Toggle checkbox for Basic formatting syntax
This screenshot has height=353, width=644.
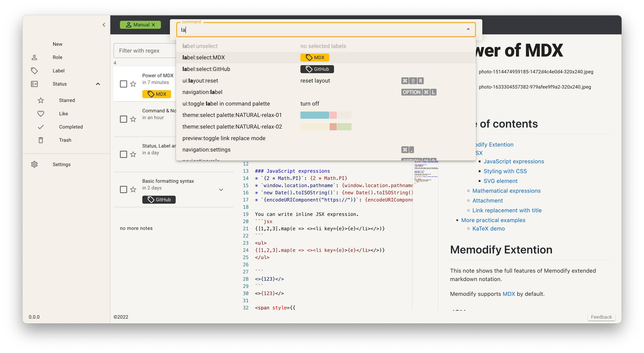point(123,189)
